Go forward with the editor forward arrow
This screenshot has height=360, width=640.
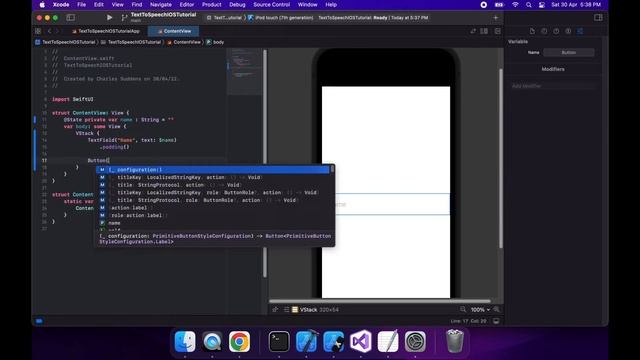(57, 31)
